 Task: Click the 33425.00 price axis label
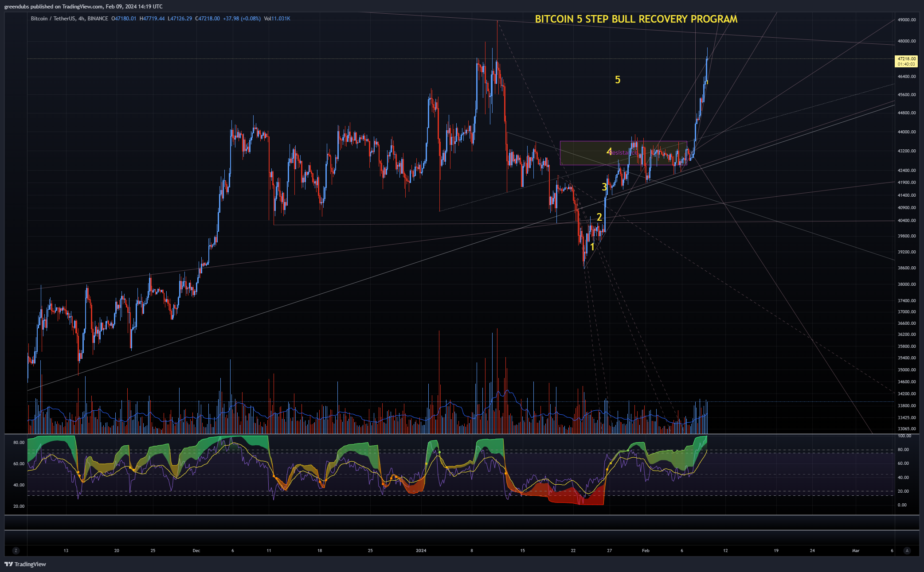(907, 418)
